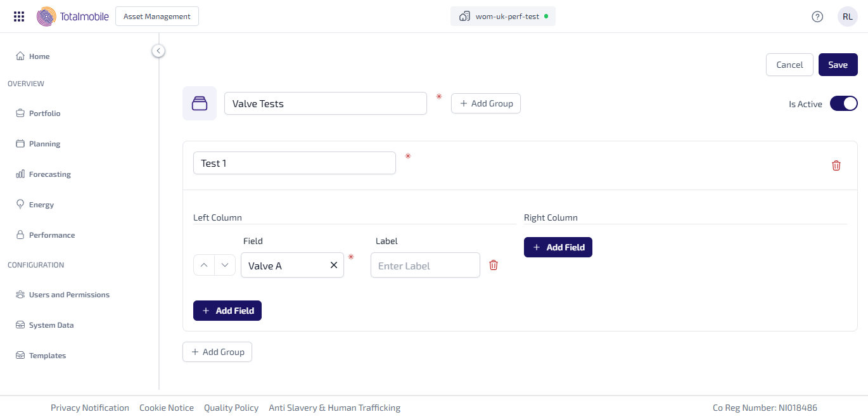Viewport: 868px width, 419px height.
Task: Open Users and Permissions page
Action: [68, 295]
